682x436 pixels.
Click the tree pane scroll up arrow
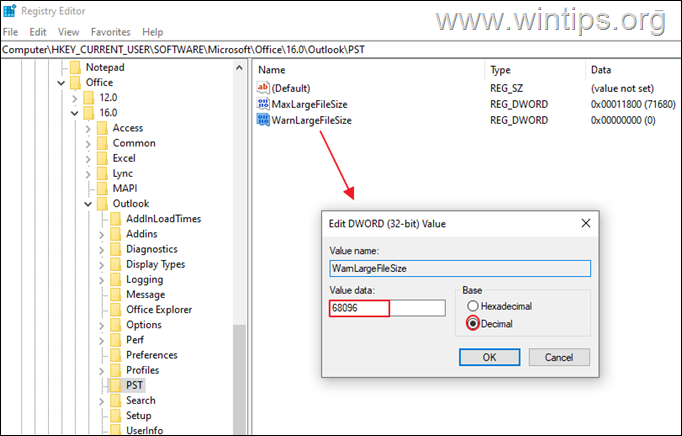coord(239,68)
